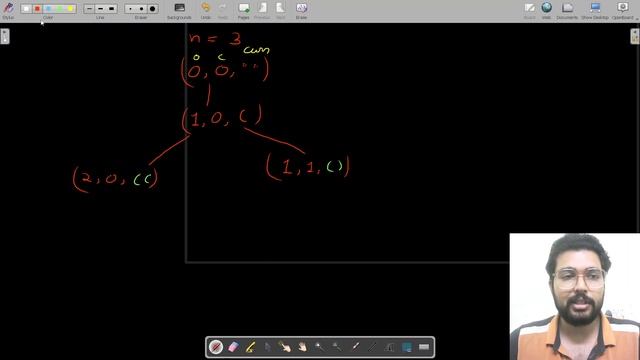Redo the undone action
This screenshot has width=640, height=360.
click(x=222, y=11)
